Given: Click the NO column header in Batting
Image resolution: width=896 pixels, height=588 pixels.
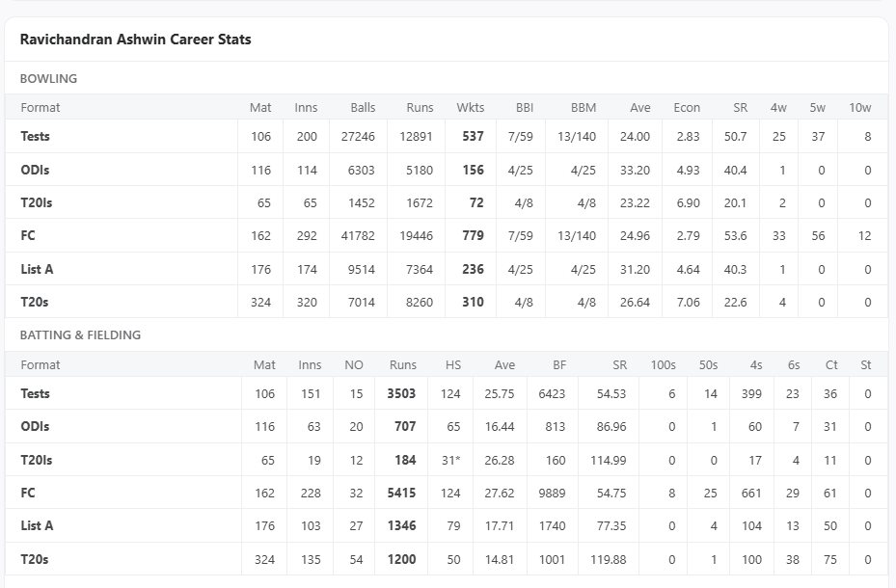Looking at the screenshot, I should (x=354, y=364).
